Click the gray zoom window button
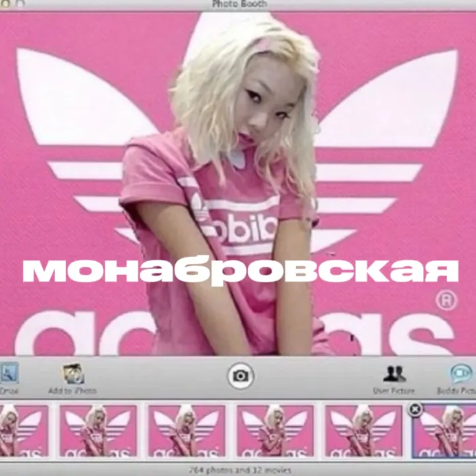The image size is (476, 476). click(x=20, y=3)
